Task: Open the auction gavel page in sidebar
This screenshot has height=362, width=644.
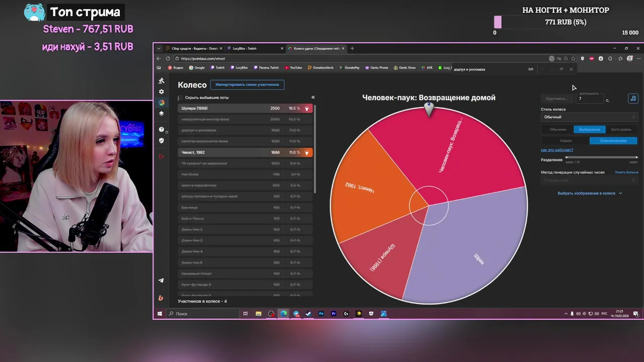Action: click(161, 81)
